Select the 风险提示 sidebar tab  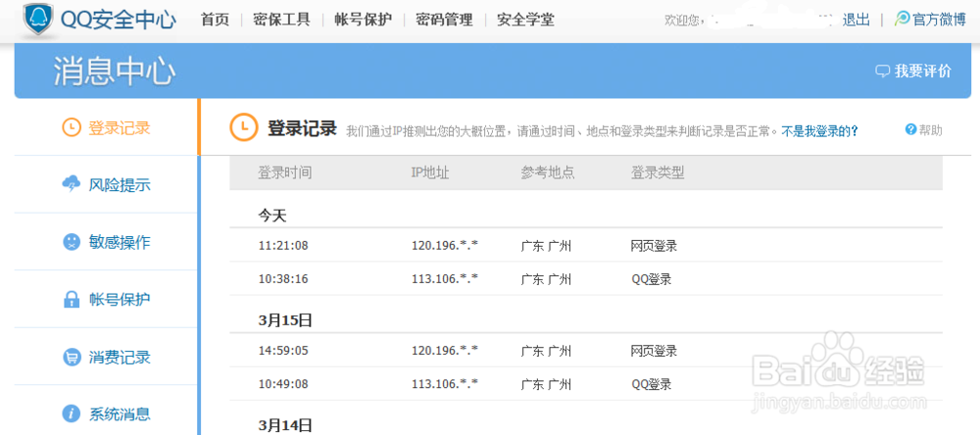click(106, 184)
